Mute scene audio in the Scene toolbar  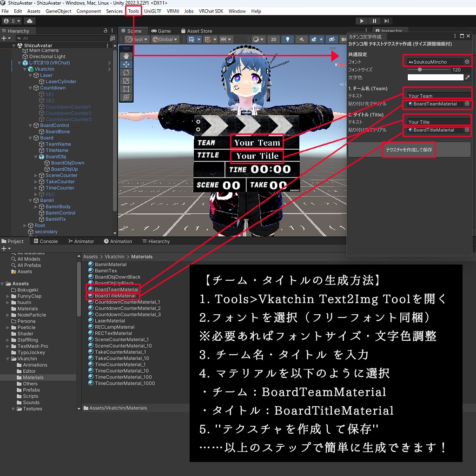tap(302, 40)
